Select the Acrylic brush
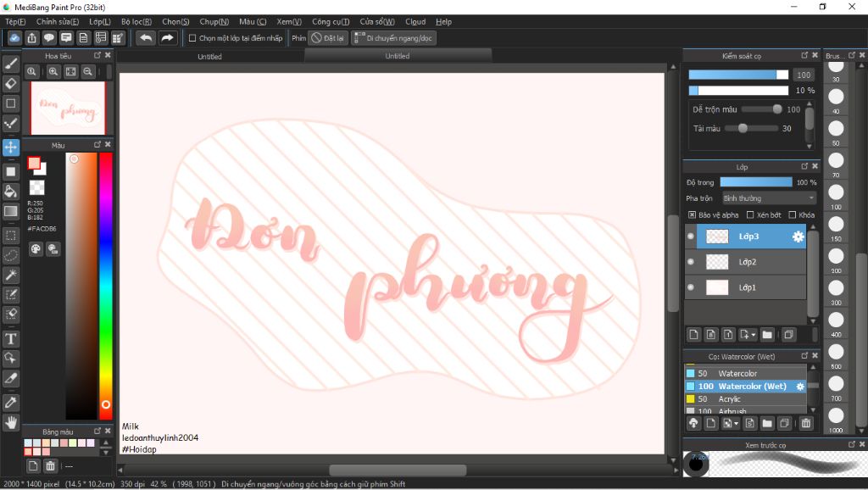This screenshot has width=868, height=490. click(x=746, y=399)
